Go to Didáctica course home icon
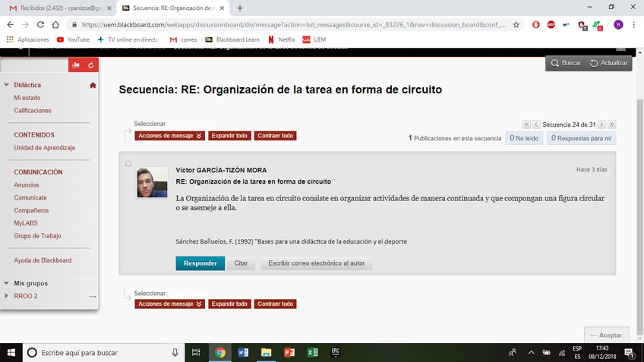 click(x=93, y=85)
